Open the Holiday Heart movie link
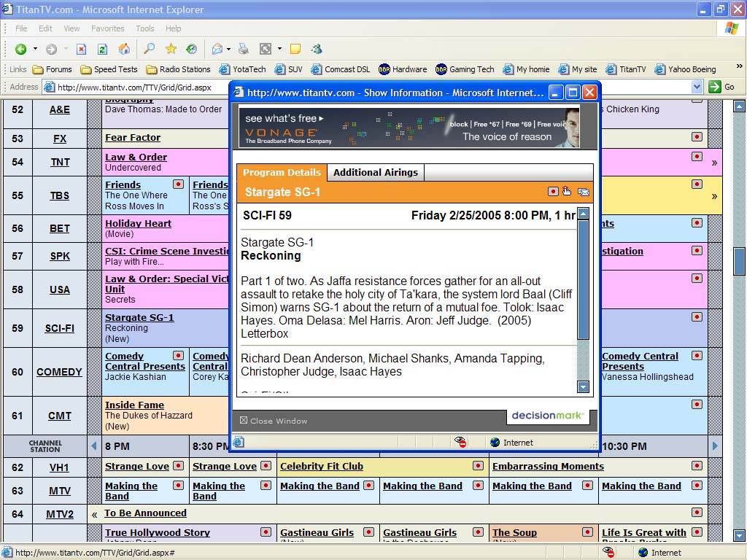 [x=138, y=223]
